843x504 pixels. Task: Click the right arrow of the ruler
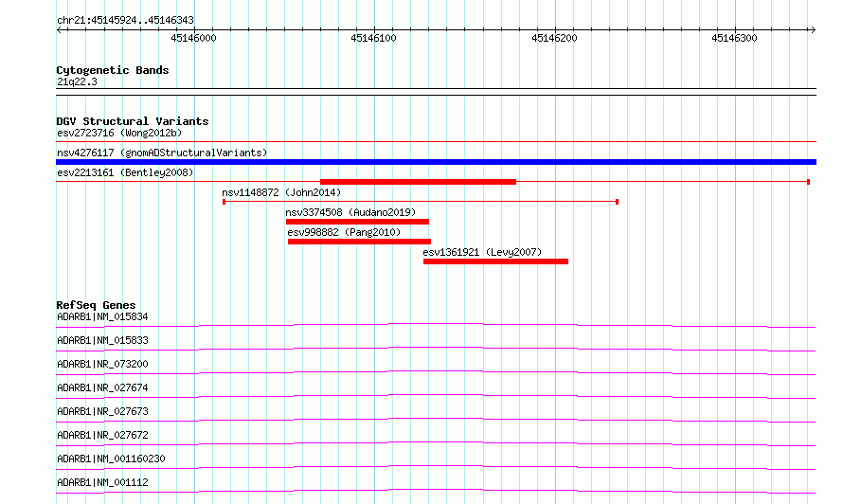813,29
